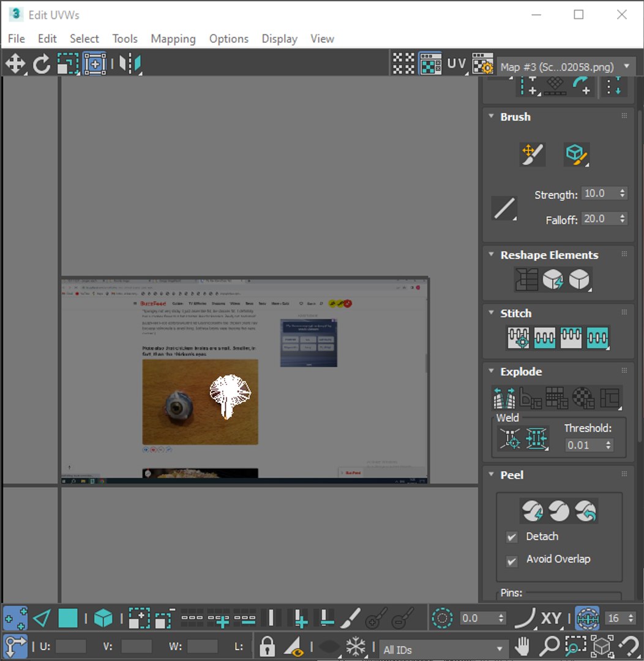Click the Quick Peel icon
This screenshot has height=661, width=644.
[x=532, y=511]
